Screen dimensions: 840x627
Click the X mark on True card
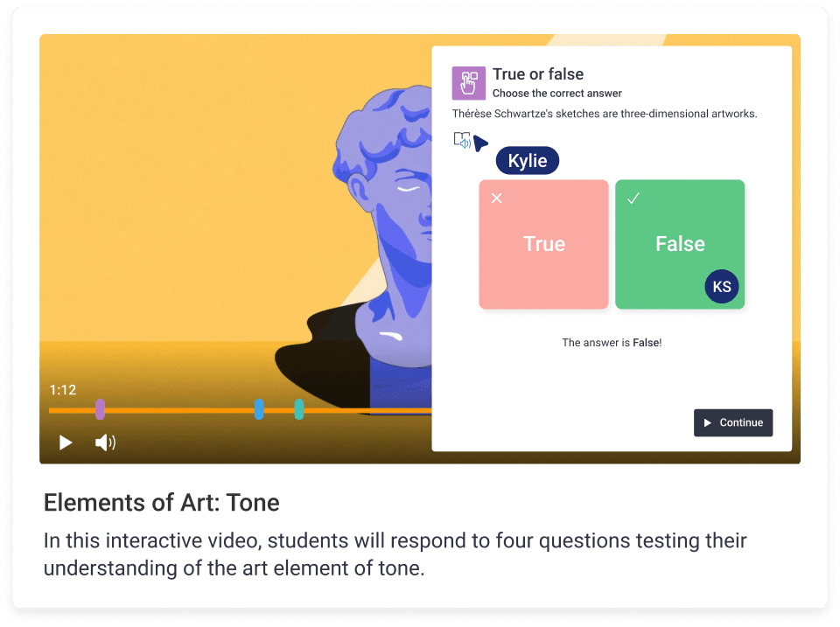(497, 199)
